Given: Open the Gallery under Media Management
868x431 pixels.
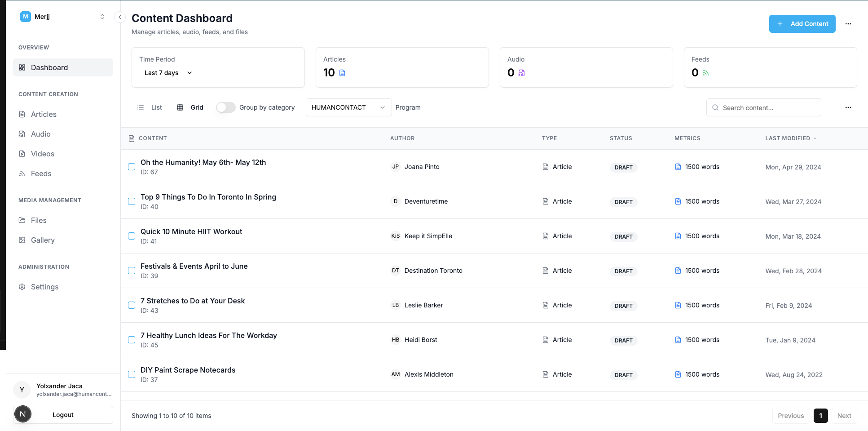Looking at the screenshot, I should [x=43, y=240].
